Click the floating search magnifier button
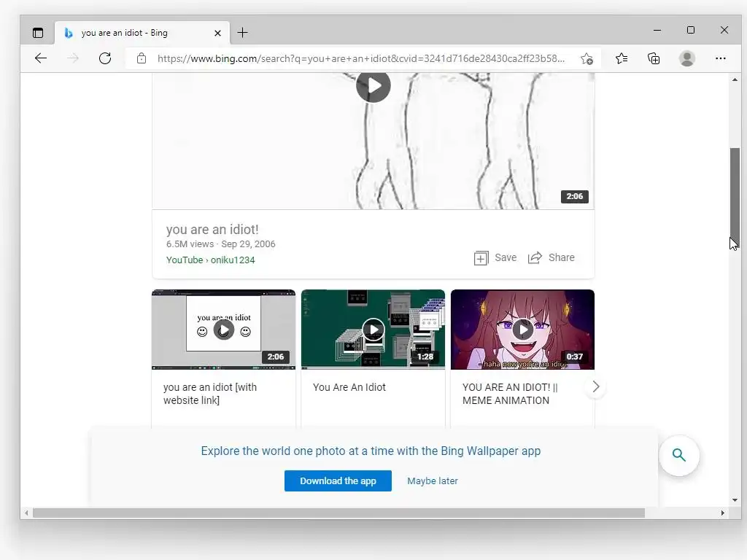Screen dimensions: 747x560 [679, 455]
